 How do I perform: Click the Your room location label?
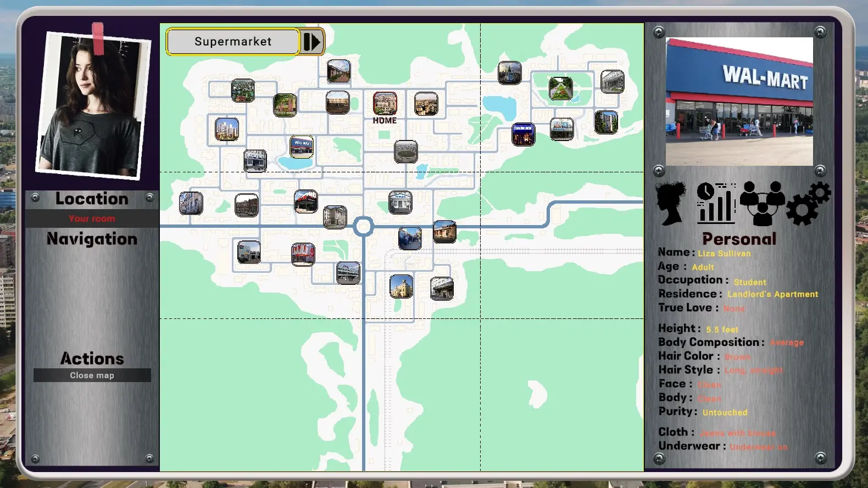pyautogui.click(x=92, y=218)
